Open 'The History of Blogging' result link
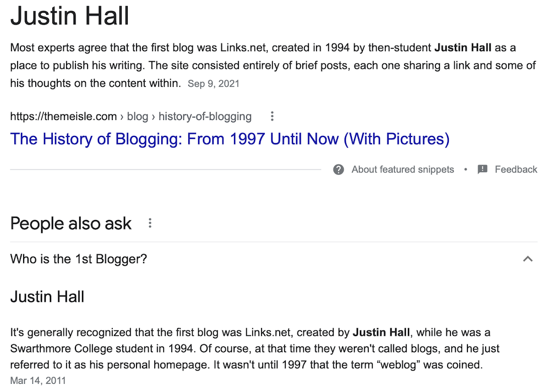This screenshot has width=555, height=392. 230,139
